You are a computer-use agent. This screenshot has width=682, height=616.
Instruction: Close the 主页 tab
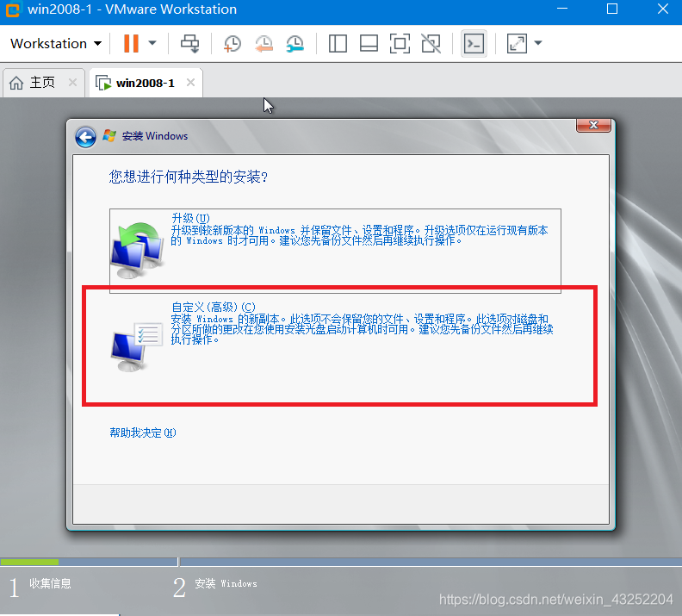pos(72,82)
